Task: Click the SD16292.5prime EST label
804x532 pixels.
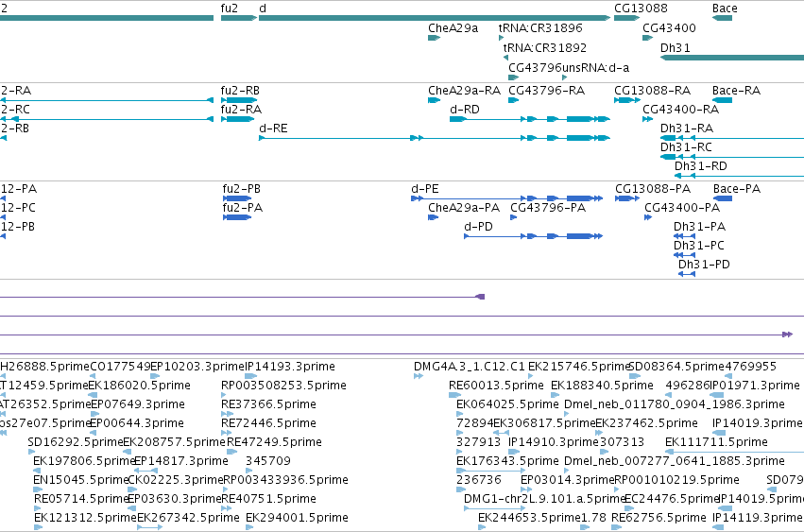Action: [76, 442]
